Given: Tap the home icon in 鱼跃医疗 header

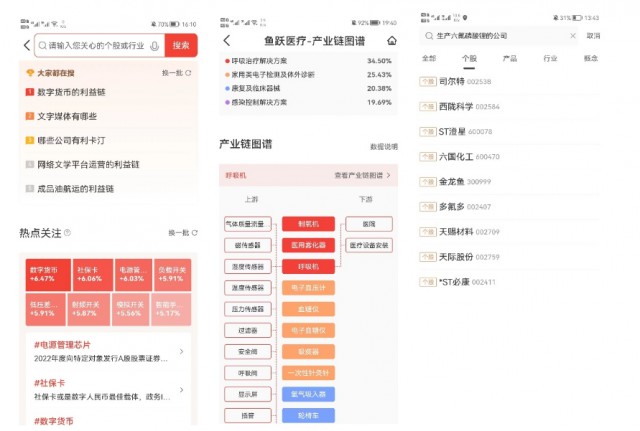Looking at the screenshot, I should (391, 40).
